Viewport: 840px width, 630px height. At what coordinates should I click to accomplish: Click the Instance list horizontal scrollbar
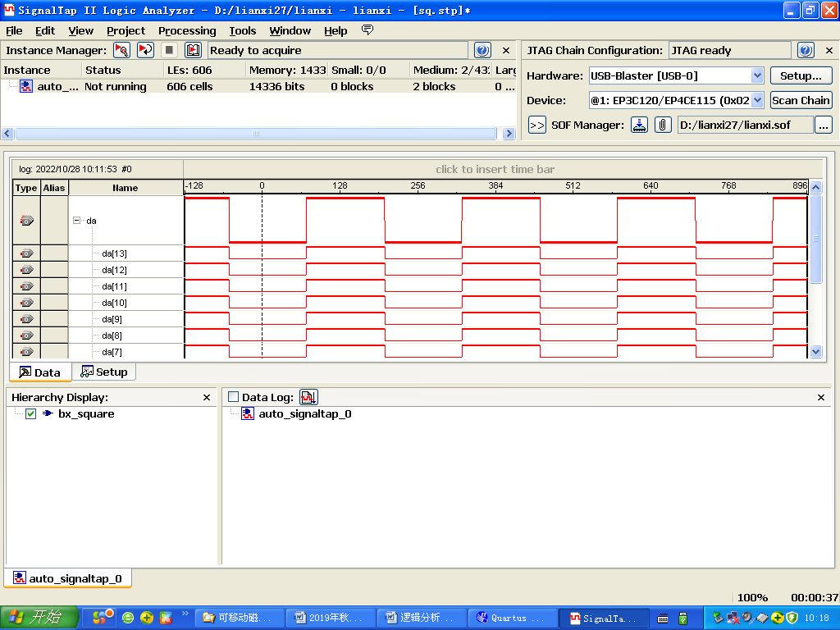254,133
